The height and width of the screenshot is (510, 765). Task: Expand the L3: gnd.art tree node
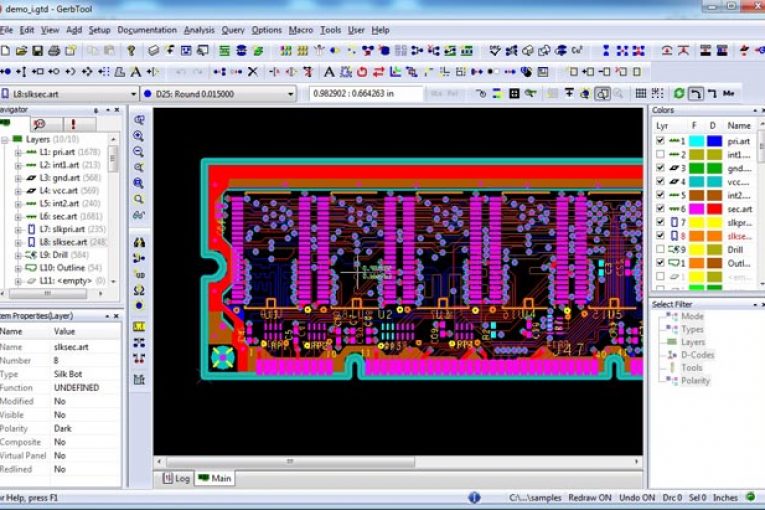18,178
